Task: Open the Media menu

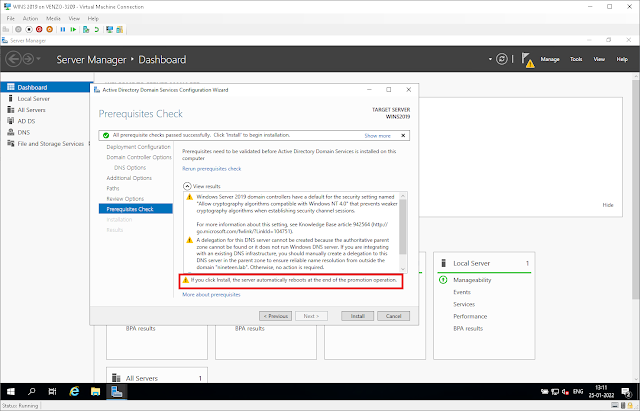Action: 53,18
